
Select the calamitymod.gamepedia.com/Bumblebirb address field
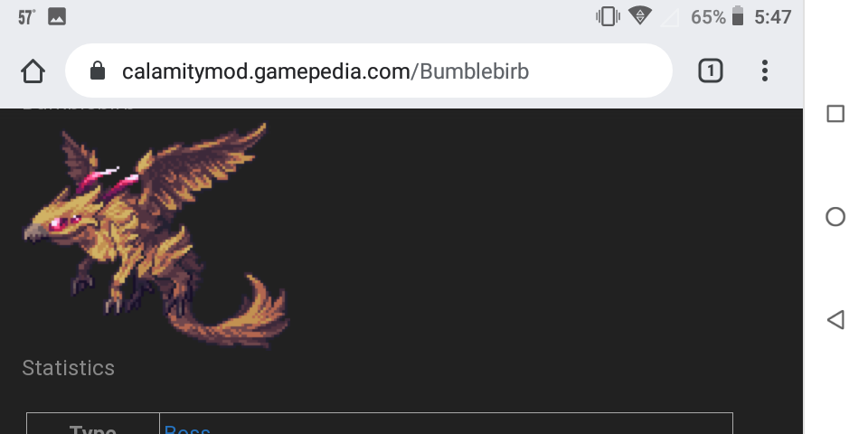(x=369, y=71)
